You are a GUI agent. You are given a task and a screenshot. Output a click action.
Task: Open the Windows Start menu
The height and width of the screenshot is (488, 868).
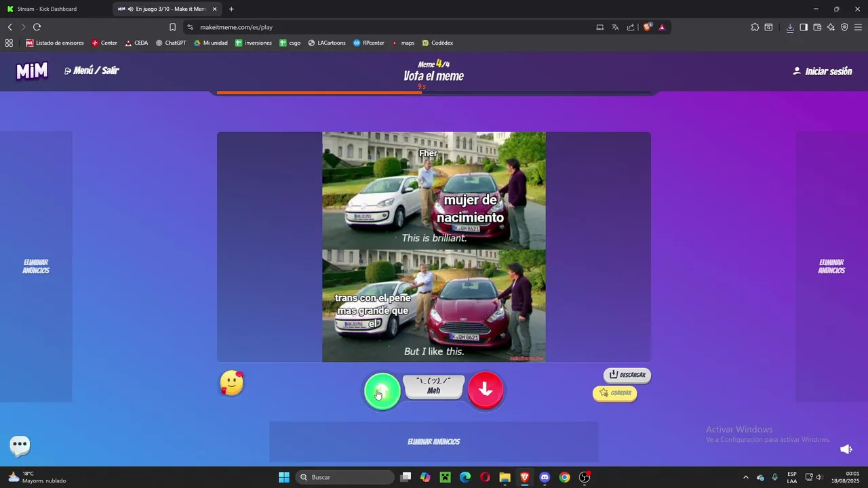click(x=284, y=477)
